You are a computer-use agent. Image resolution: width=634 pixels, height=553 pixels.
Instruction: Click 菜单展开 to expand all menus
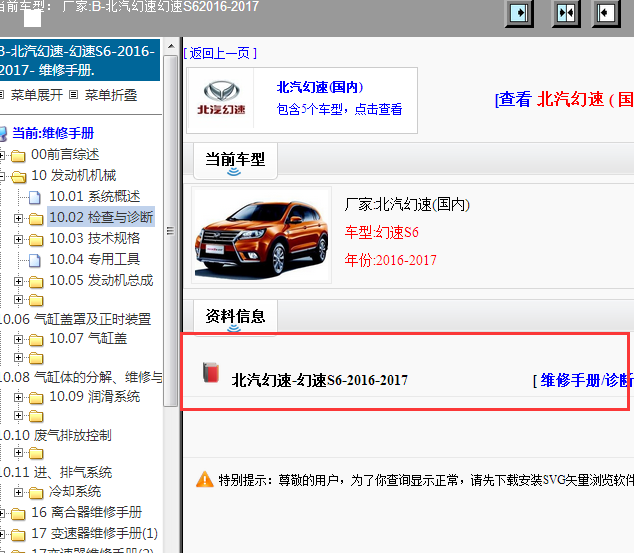coord(37,95)
